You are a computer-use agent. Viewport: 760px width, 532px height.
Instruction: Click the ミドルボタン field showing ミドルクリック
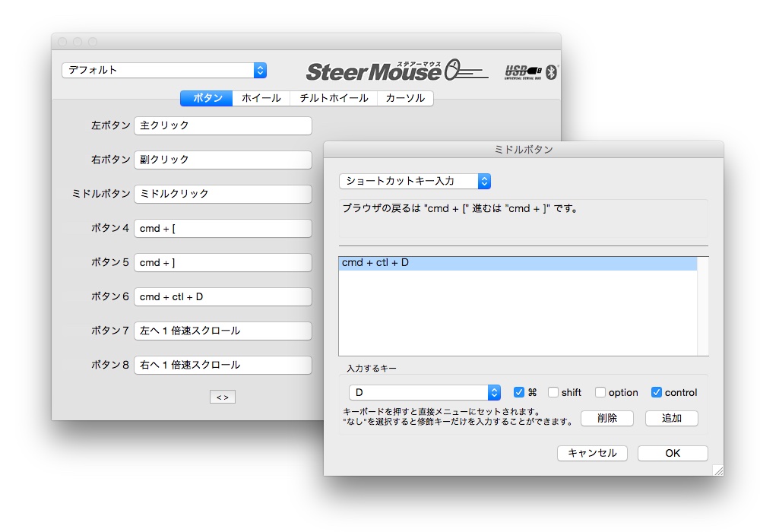pos(223,194)
